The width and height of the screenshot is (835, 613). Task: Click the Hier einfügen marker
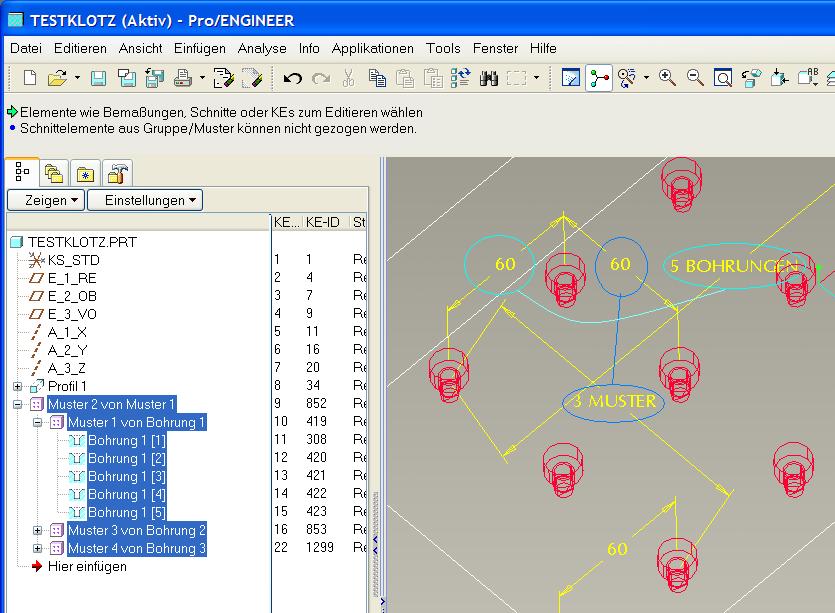pyautogui.click(x=87, y=567)
